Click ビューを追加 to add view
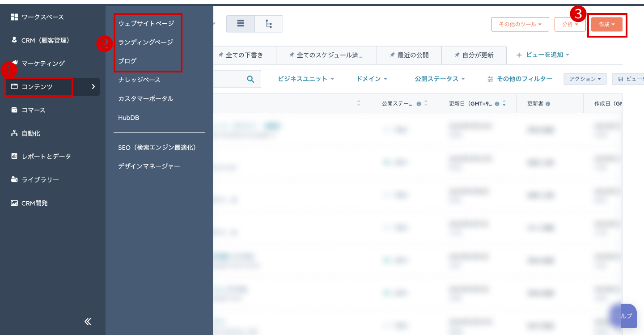This screenshot has width=644, height=335. pyautogui.click(x=543, y=55)
